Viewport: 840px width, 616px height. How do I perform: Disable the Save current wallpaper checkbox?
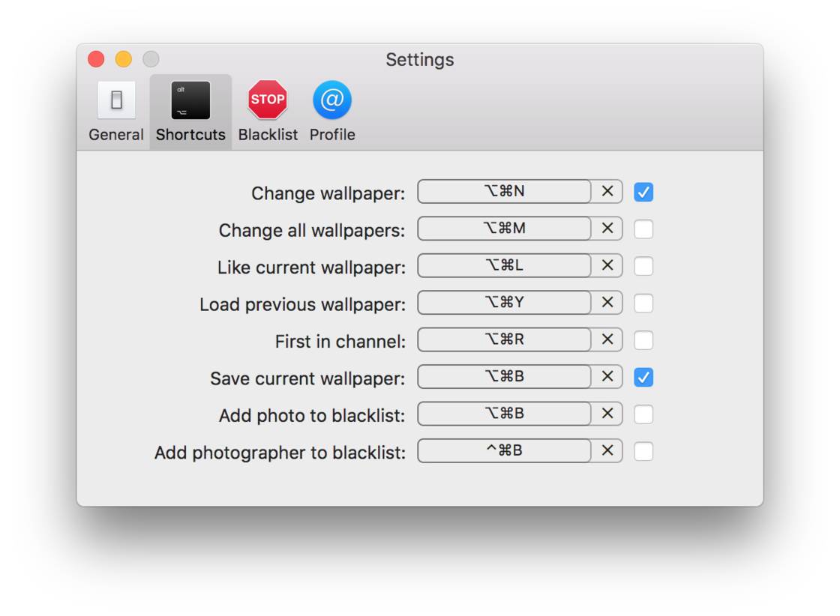643,377
